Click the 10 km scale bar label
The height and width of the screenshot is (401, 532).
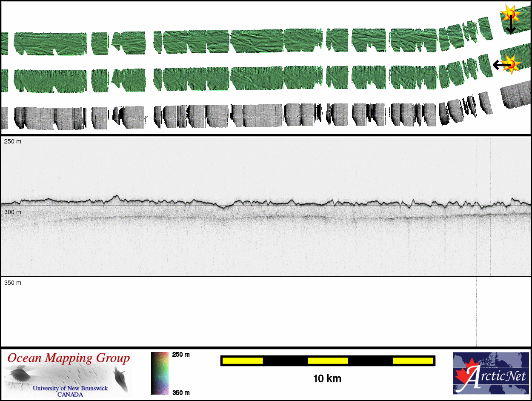pos(327,378)
